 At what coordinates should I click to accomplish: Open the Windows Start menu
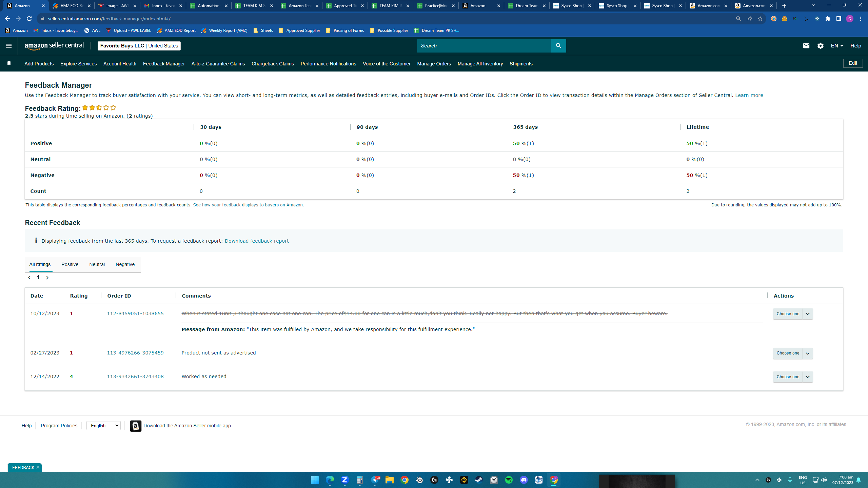315,480
